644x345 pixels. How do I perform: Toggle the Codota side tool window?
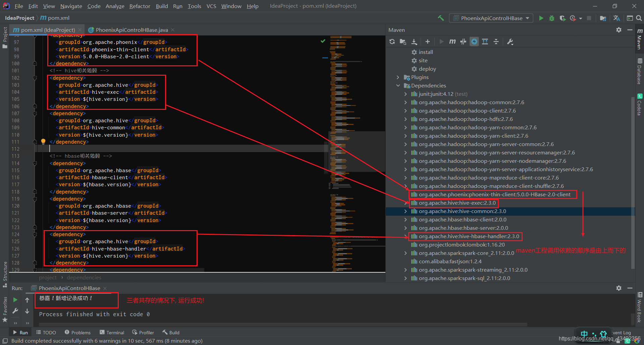coord(639,105)
